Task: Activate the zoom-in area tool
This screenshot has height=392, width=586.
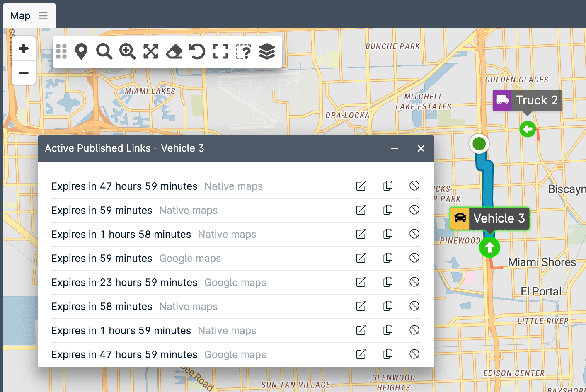Action: click(x=128, y=52)
